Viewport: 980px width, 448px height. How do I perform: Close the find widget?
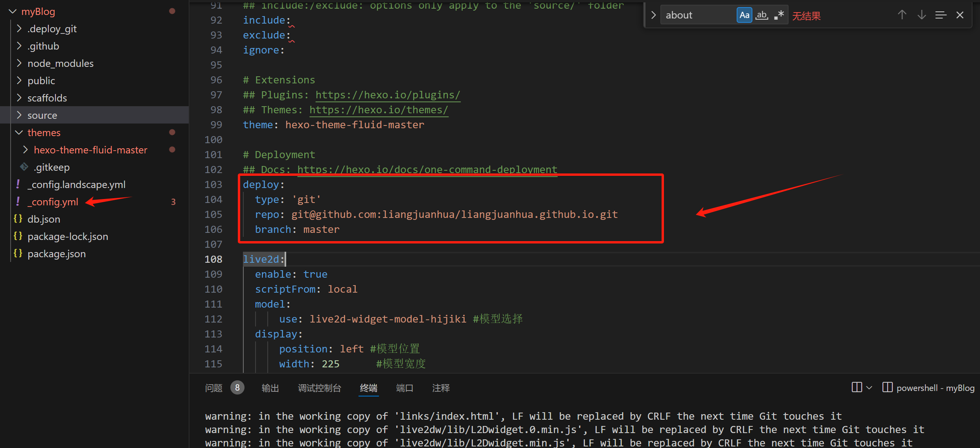point(960,15)
